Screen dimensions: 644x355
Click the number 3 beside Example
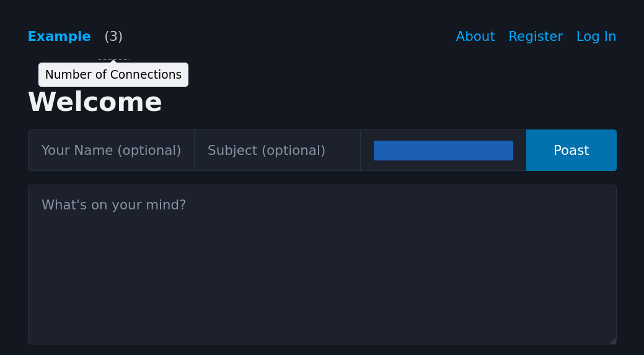click(x=113, y=37)
